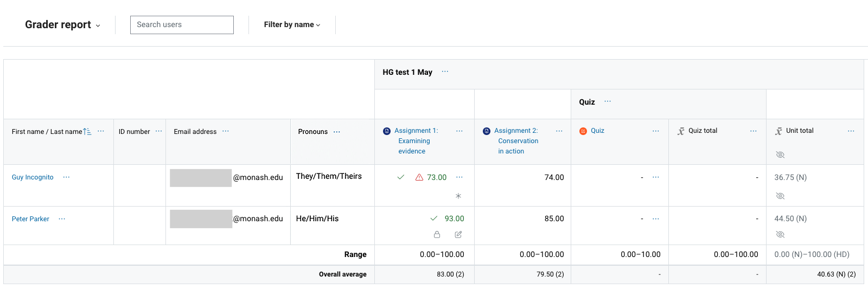
Task: Select Guy Incognito's grade 73.00
Action: (437, 177)
